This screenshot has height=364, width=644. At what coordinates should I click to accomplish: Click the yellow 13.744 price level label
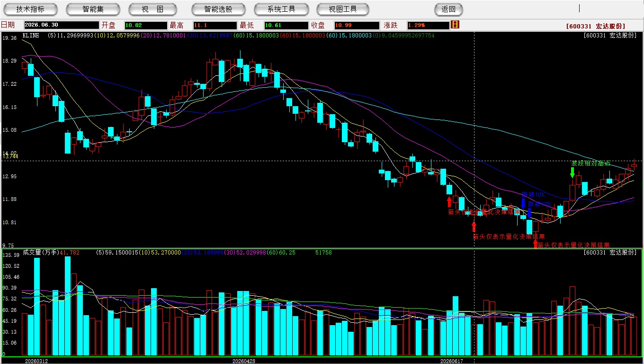(x=10, y=156)
